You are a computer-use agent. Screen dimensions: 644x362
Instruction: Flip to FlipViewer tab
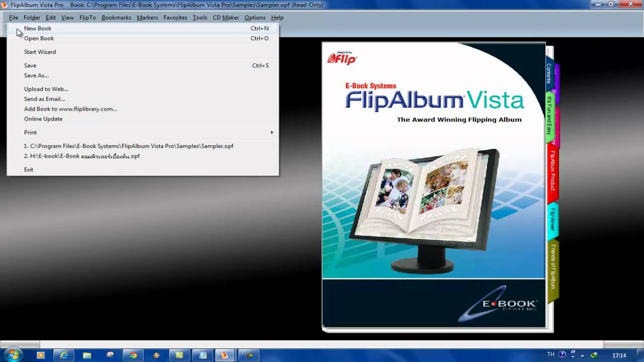552,220
